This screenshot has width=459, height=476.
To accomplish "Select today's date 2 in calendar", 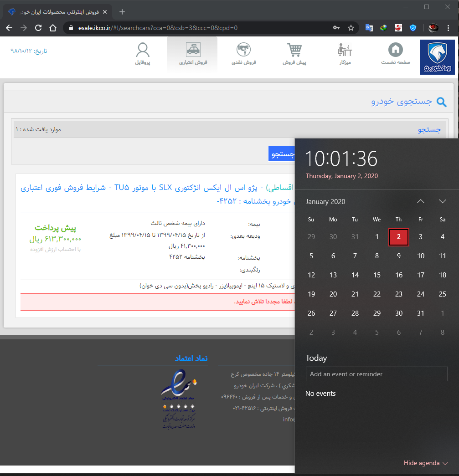I will point(398,237).
